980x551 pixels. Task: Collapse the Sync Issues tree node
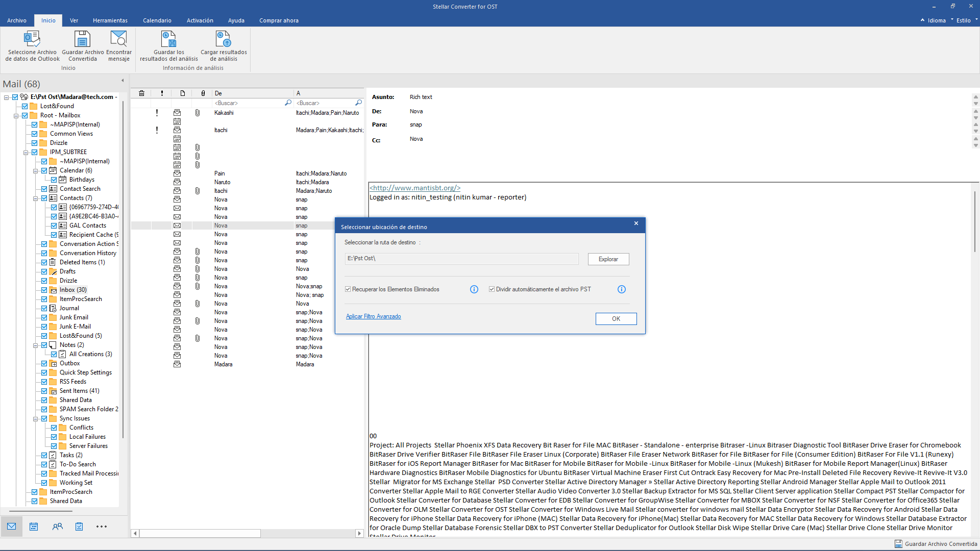pyautogui.click(x=36, y=419)
